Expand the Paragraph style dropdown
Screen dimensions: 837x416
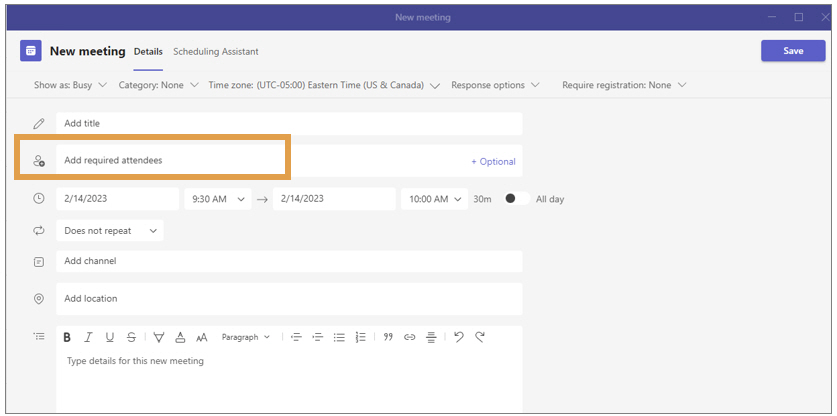click(x=246, y=338)
